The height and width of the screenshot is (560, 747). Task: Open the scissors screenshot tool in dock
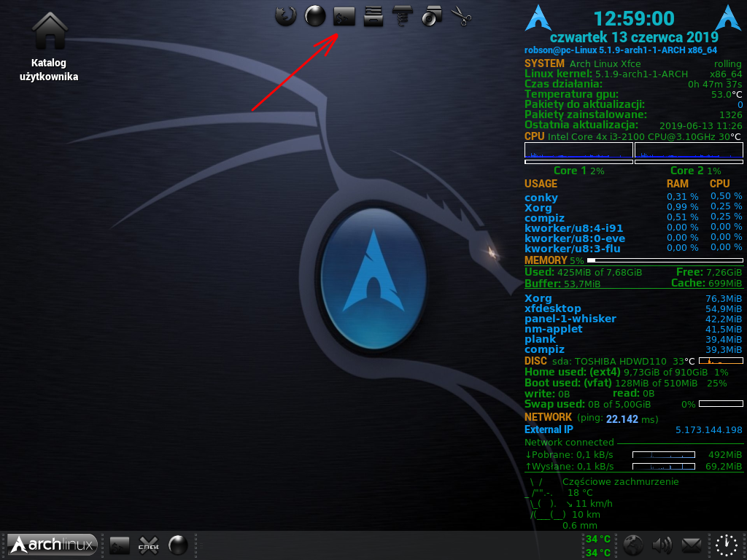tap(461, 16)
